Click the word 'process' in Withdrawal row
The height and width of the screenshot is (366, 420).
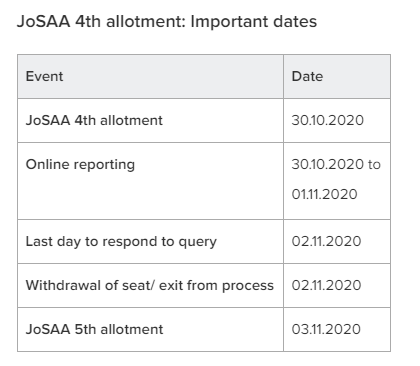tap(248, 286)
